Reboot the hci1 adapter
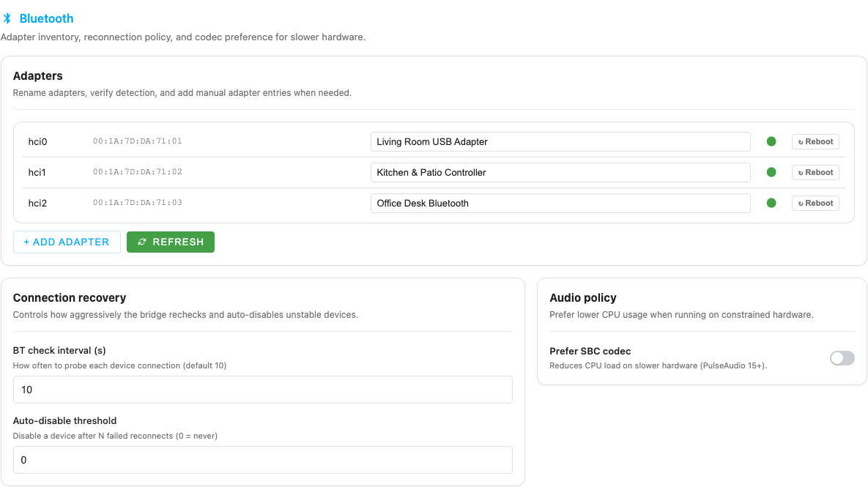This screenshot has height=487, width=868. 815,172
